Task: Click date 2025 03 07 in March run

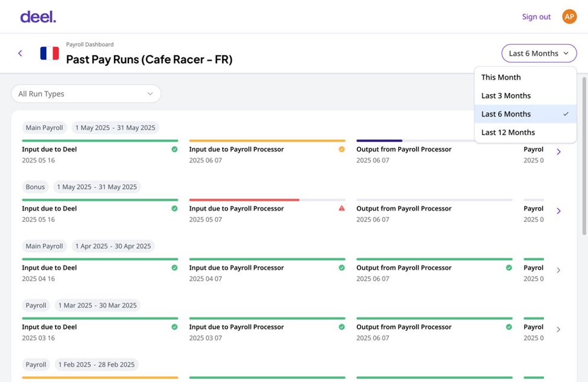Action: (206, 338)
